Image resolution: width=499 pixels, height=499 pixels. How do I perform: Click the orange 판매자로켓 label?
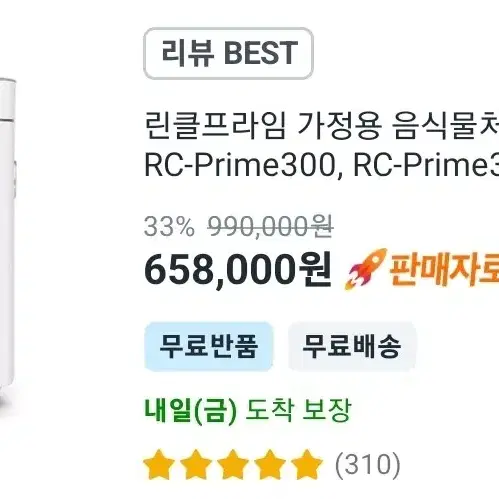[x=444, y=269]
